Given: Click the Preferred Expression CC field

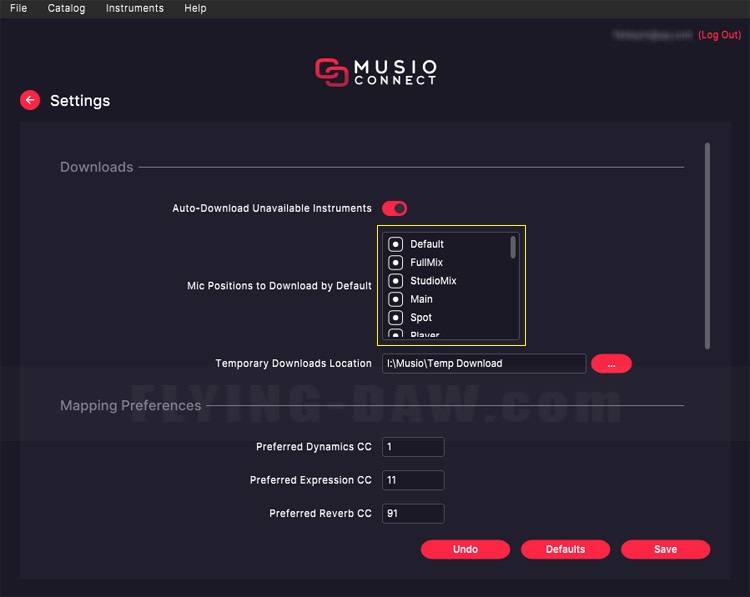Looking at the screenshot, I should click(x=413, y=480).
